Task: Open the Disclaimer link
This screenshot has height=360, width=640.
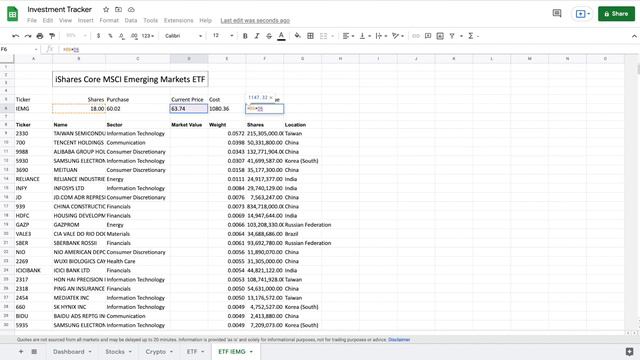Action: click(399, 340)
